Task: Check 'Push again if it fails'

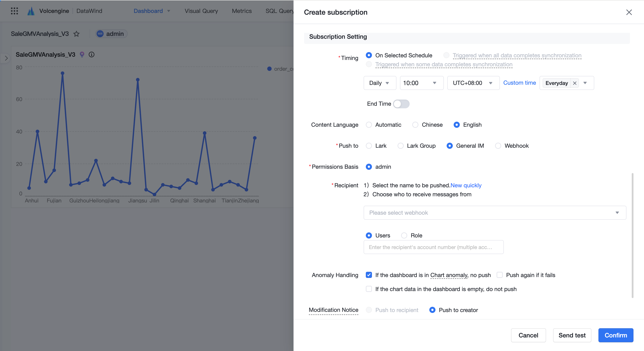Action: (499, 275)
